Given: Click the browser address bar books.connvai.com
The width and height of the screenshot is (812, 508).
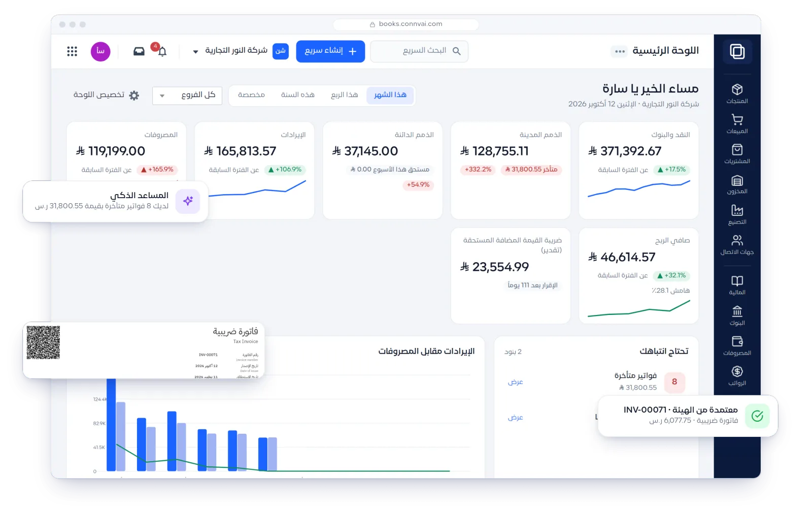Looking at the screenshot, I should pos(406,24).
